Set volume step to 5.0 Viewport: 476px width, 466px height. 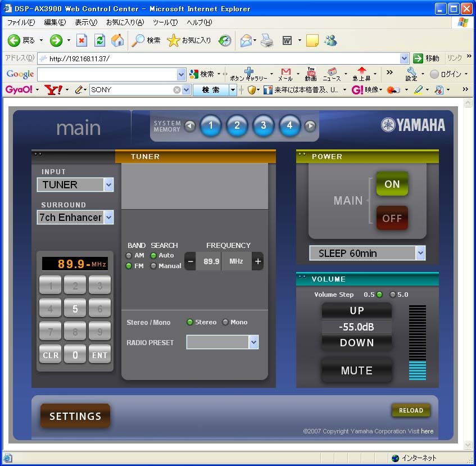(x=393, y=295)
